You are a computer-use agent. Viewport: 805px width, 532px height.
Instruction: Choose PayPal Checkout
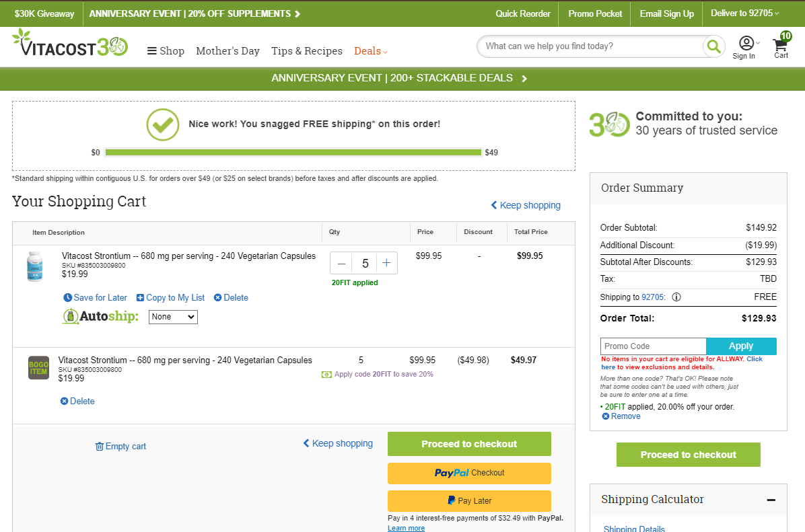point(469,473)
